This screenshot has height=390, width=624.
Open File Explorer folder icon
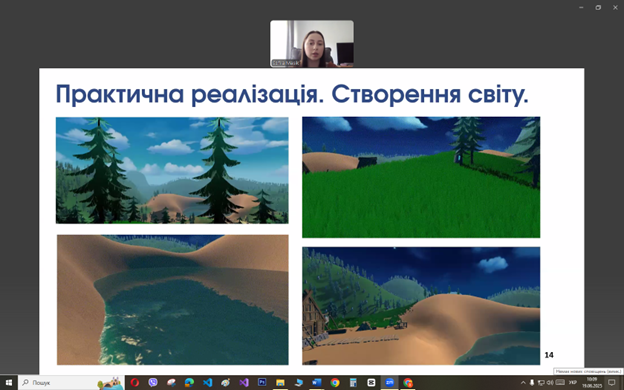[x=280, y=383]
